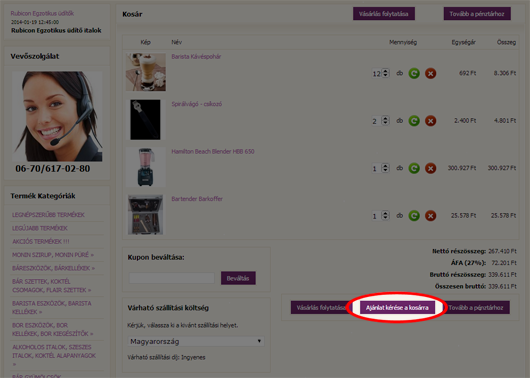Expand MONIN SZIRUP, MONIN PÜRÉ category
This screenshot has height=378, width=530.
point(53,255)
